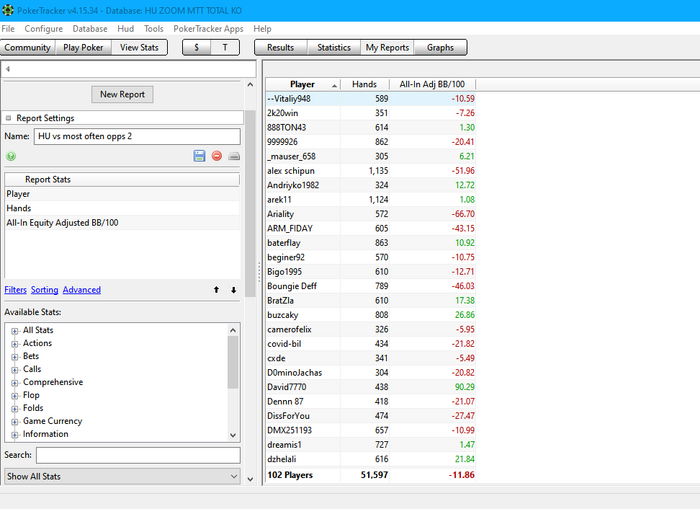This screenshot has height=509, width=700.
Task: Open the Show All Stats dropdown
Action: click(x=122, y=476)
